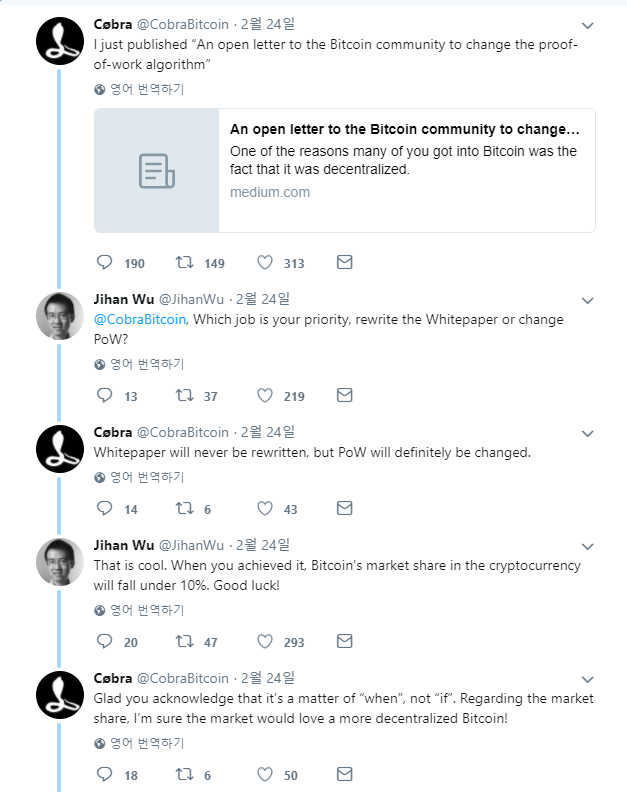Retweet Jihan Wu's tweet with 37 retweets
Screen dimensions: 627x792
pos(185,396)
